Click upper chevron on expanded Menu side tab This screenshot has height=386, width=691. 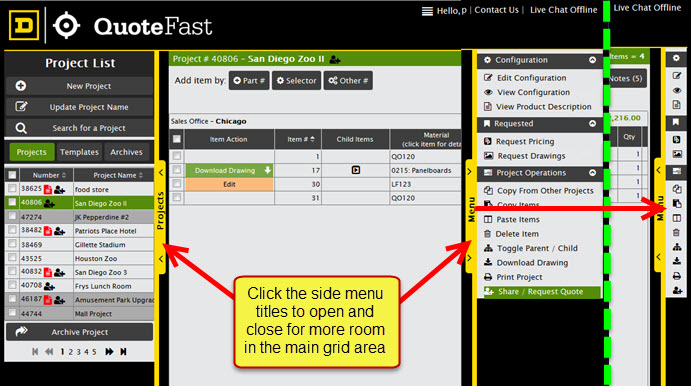[x=469, y=171]
